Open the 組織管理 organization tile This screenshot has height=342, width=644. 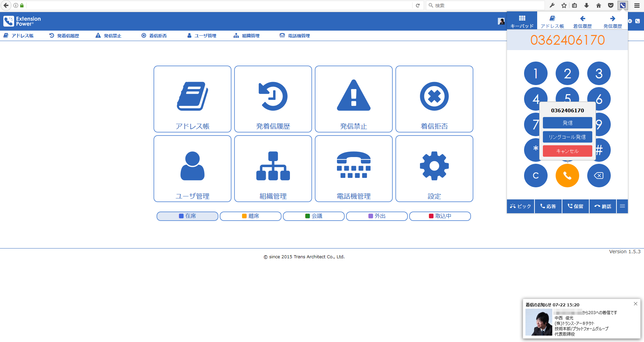273,168
